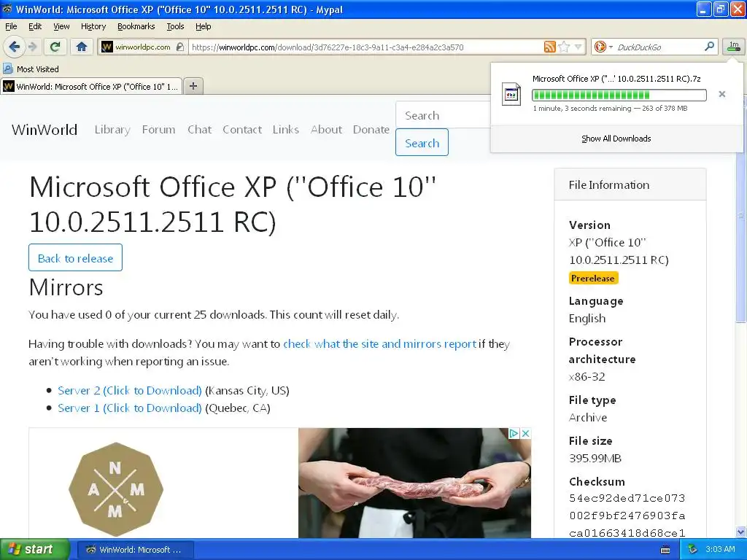The height and width of the screenshot is (560, 747).
Task: Go back with the browser Back arrow
Action: coord(14,47)
